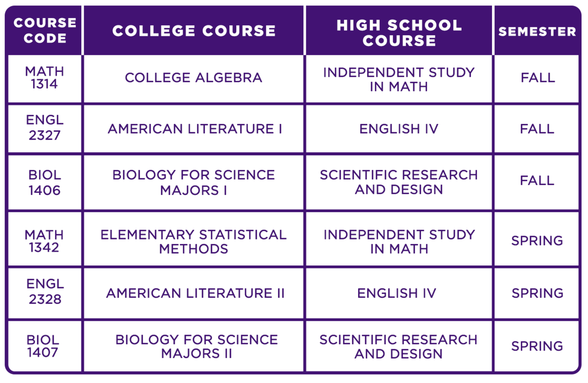
Task: Select AMERICAN LITERATURE I cell
Action: tap(195, 129)
